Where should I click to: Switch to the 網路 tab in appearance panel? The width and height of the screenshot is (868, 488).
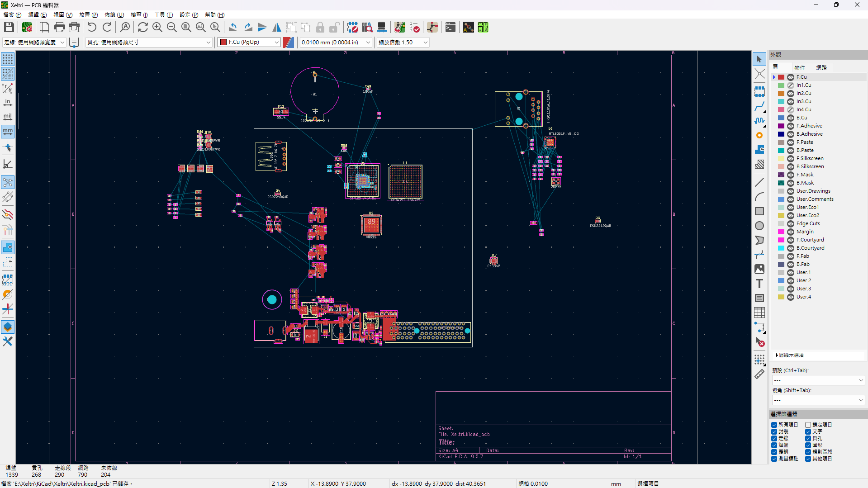pyautogui.click(x=821, y=67)
